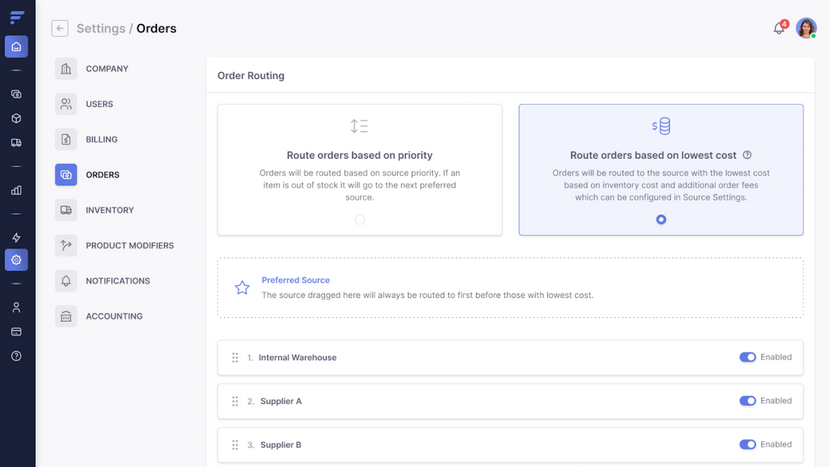The width and height of the screenshot is (830, 467).
Task: Open the help question mark sidebar icon
Action: click(x=16, y=356)
